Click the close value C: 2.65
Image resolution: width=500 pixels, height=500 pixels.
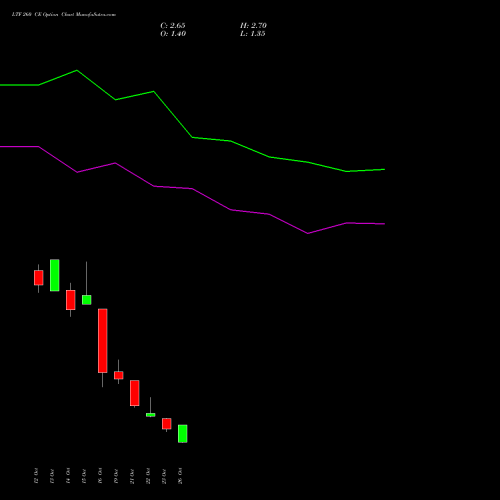[x=173, y=26]
